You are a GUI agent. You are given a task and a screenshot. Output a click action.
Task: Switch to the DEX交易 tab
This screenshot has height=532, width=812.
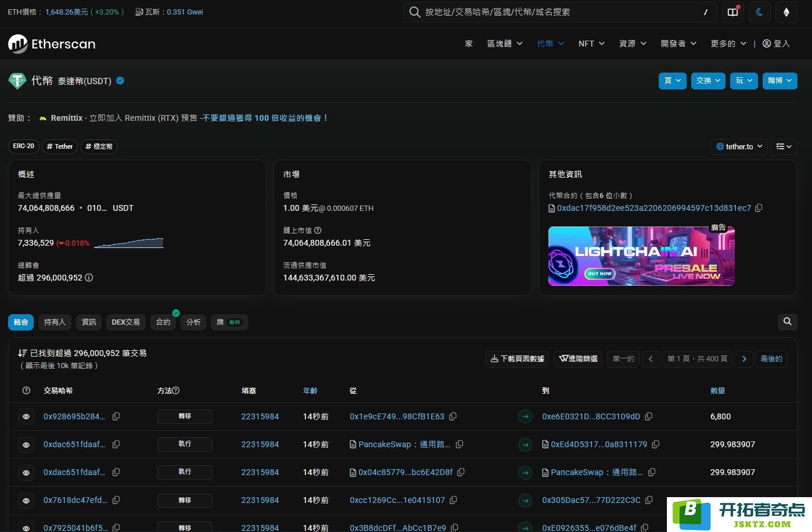click(x=126, y=322)
